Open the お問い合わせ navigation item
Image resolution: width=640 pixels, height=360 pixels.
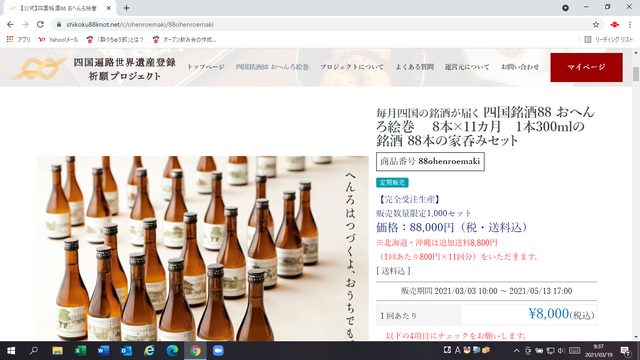[x=520, y=67]
